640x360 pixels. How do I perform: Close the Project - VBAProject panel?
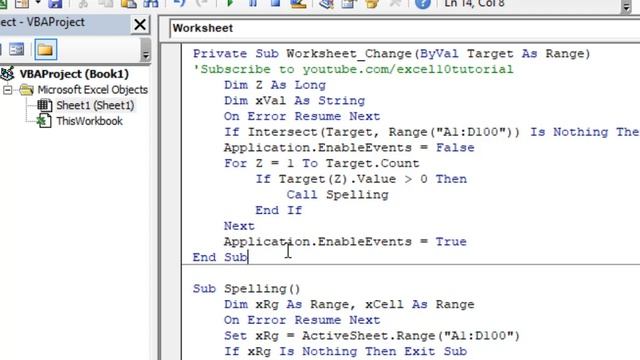140,24
